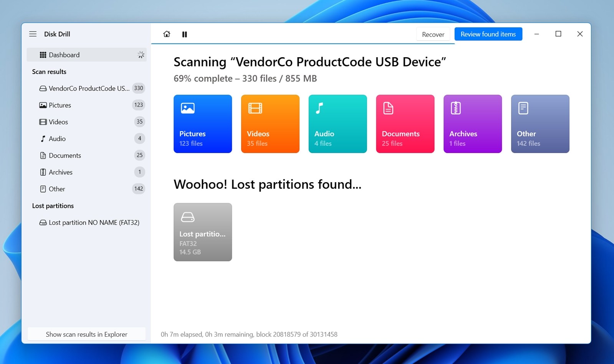
Task: Maximize the Disk Drill window
Action: 558,34
